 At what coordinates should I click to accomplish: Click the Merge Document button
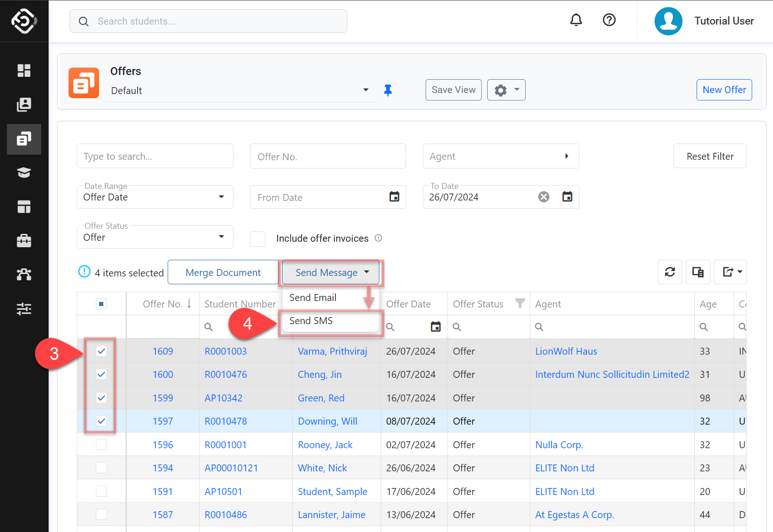coord(223,272)
